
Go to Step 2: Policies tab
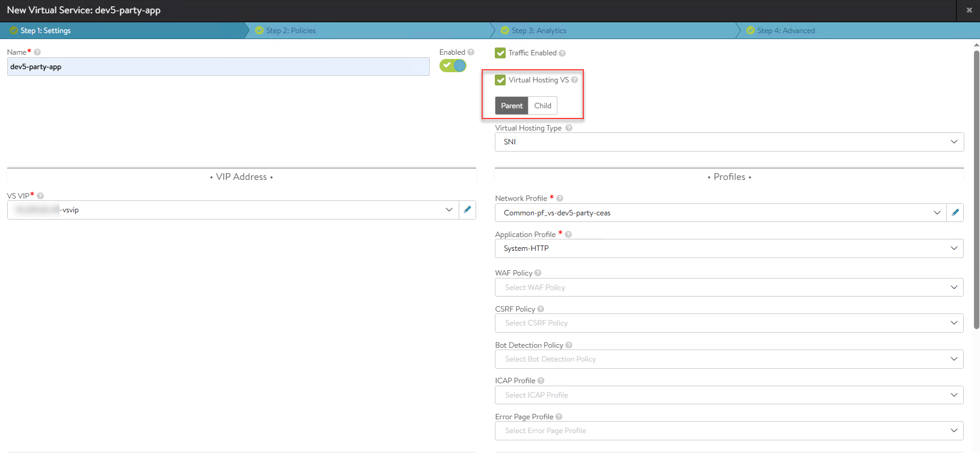[291, 31]
